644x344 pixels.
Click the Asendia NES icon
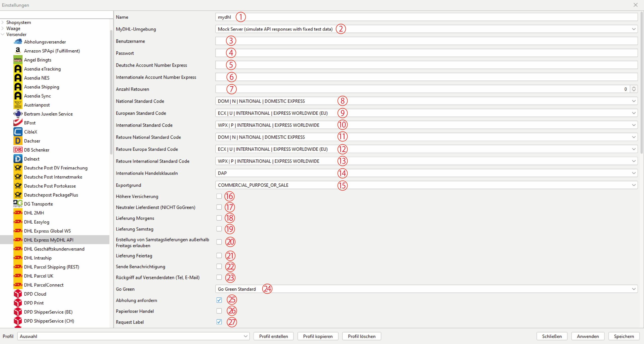click(x=18, y=78)
